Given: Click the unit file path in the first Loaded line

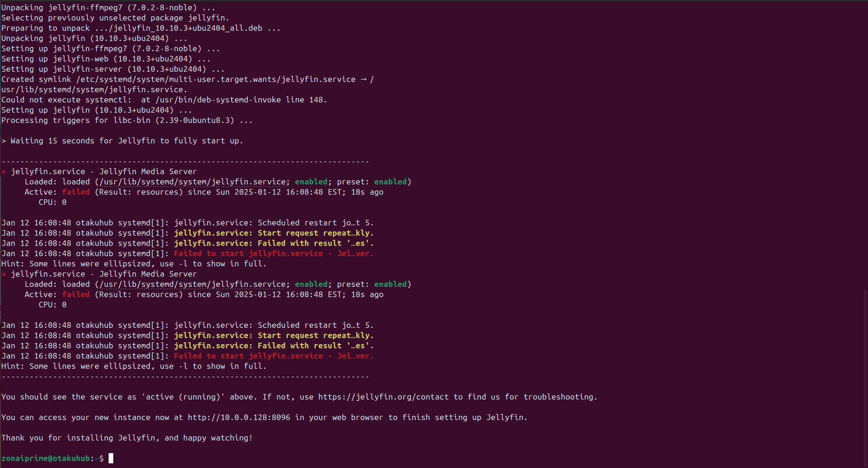Looking at the screenshot, I should tap(192, 182).
